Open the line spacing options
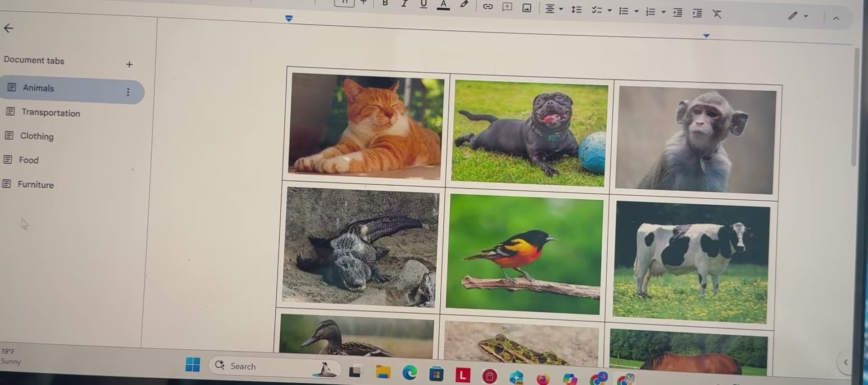The image size is (868, 385). (576, 9)
